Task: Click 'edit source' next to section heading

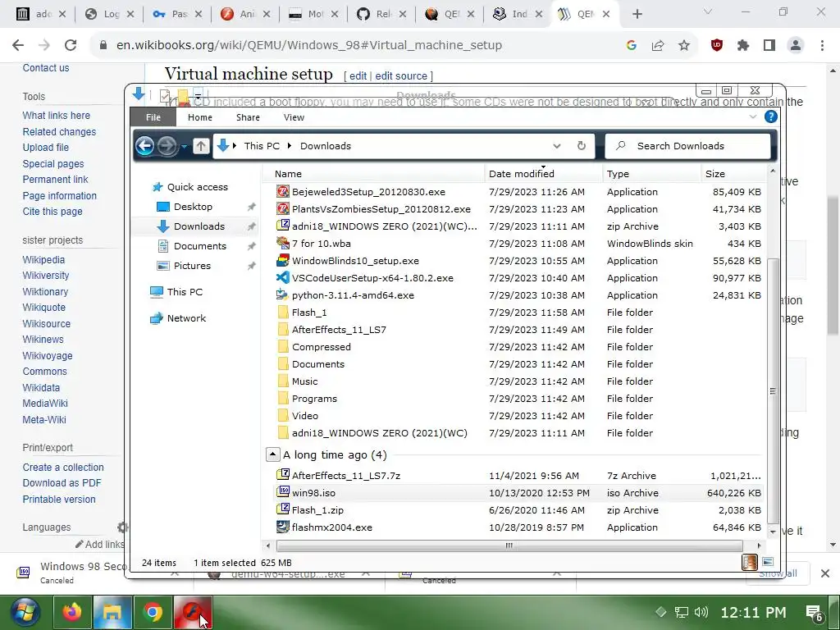Action: click(x=401, y=76)
